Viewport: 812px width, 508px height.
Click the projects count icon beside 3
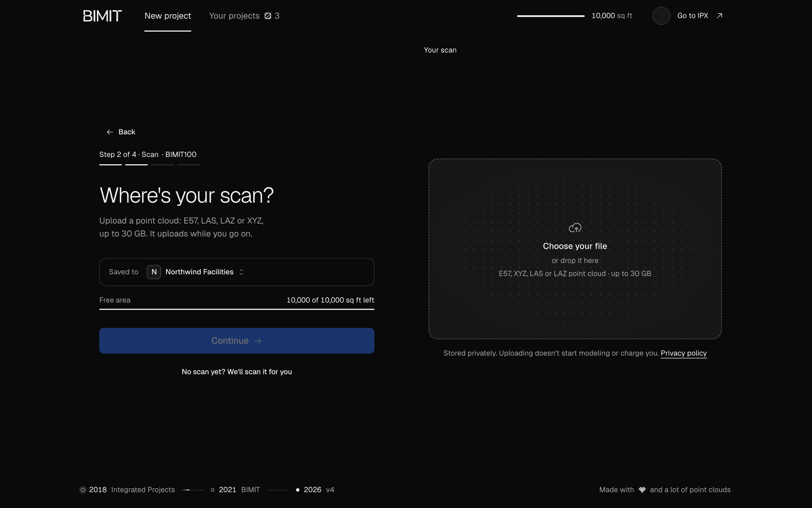[268, 16]
